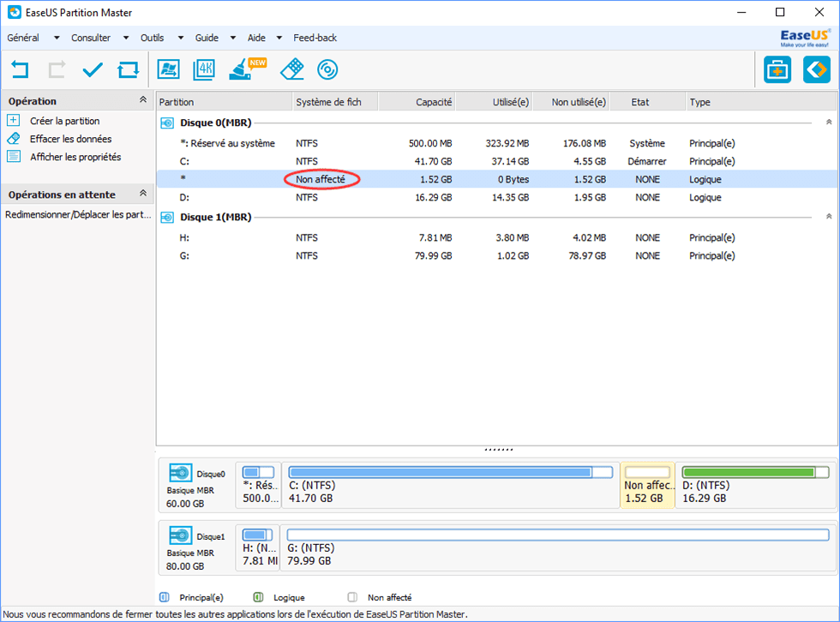Click the Undo arrow toolbar icon
Image resolution: width=840 pixels, height=622 pixels.
click(20, 70)
